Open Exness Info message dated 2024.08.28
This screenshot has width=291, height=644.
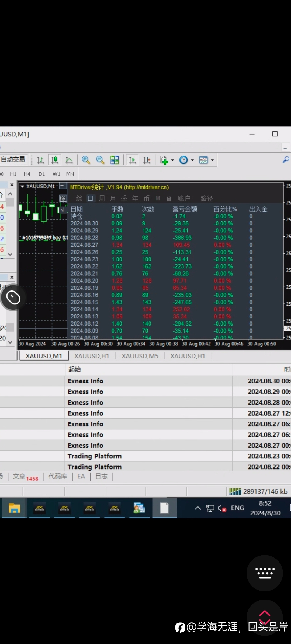pos(145,402)
